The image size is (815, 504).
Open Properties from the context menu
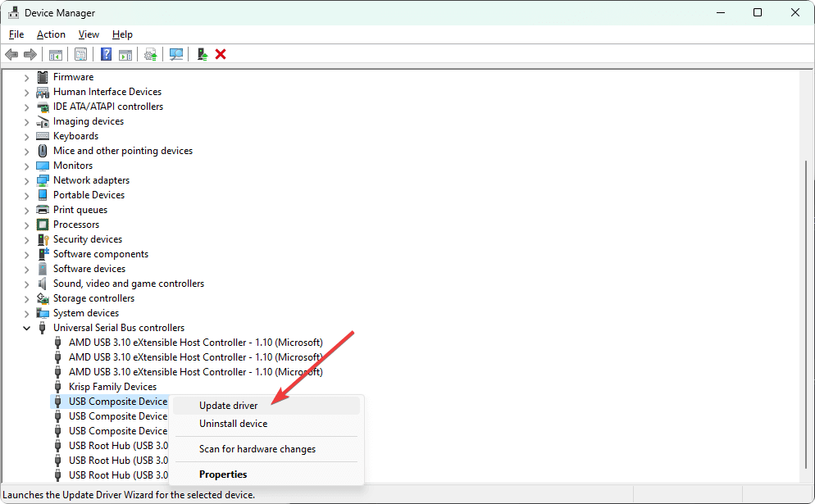pyautogui.click(x=266, y=474)
